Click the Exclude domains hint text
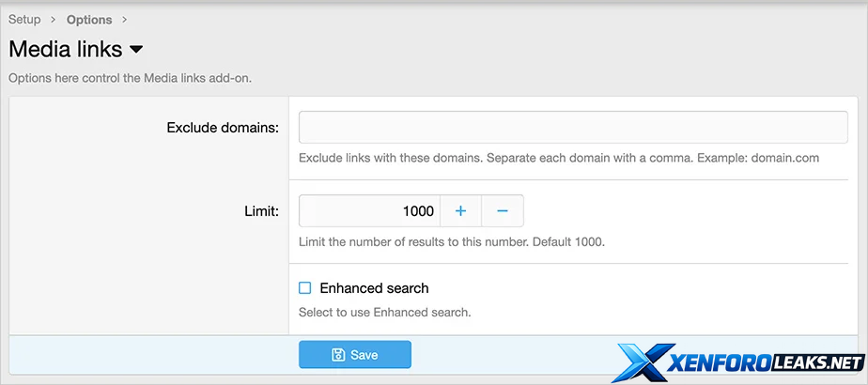Image resolution: width=868 pixels, height=385 pixels. point(559,158)
